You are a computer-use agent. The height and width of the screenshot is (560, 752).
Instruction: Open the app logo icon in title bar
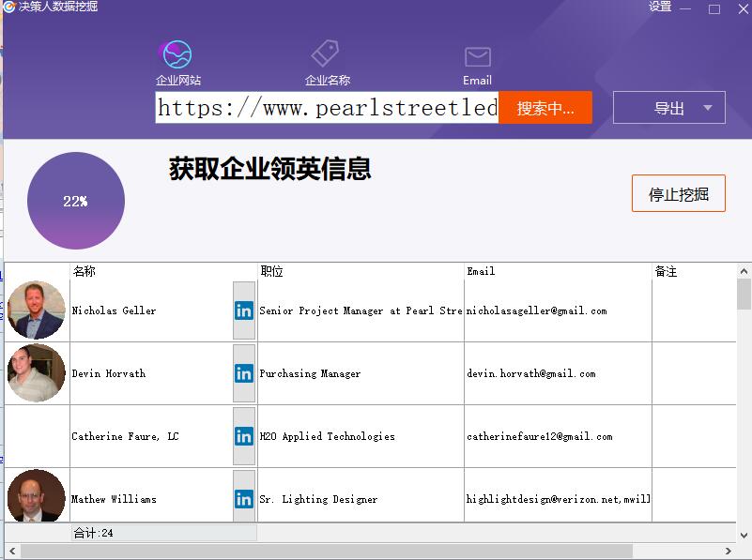point(9,7)
